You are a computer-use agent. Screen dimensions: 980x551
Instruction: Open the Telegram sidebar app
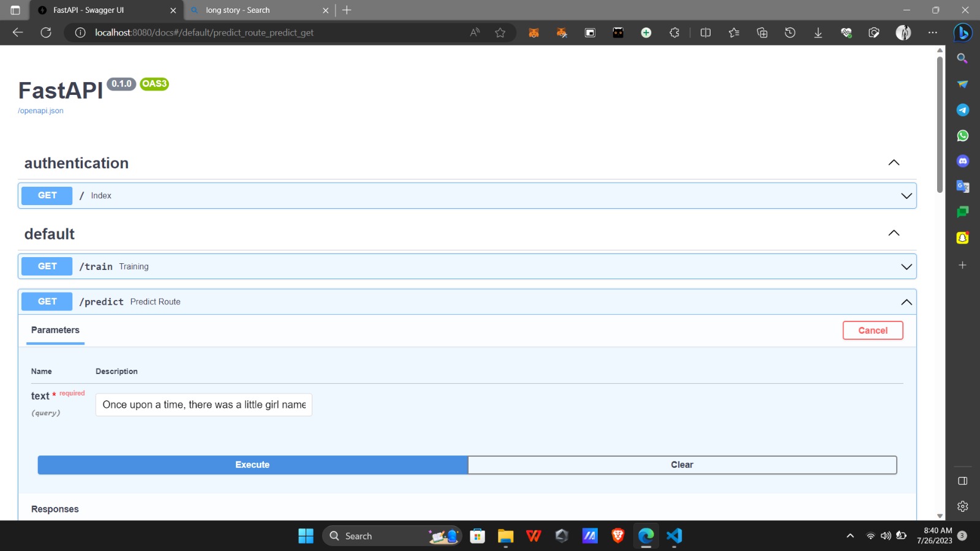pyautogui.click(x=963, y=110)
